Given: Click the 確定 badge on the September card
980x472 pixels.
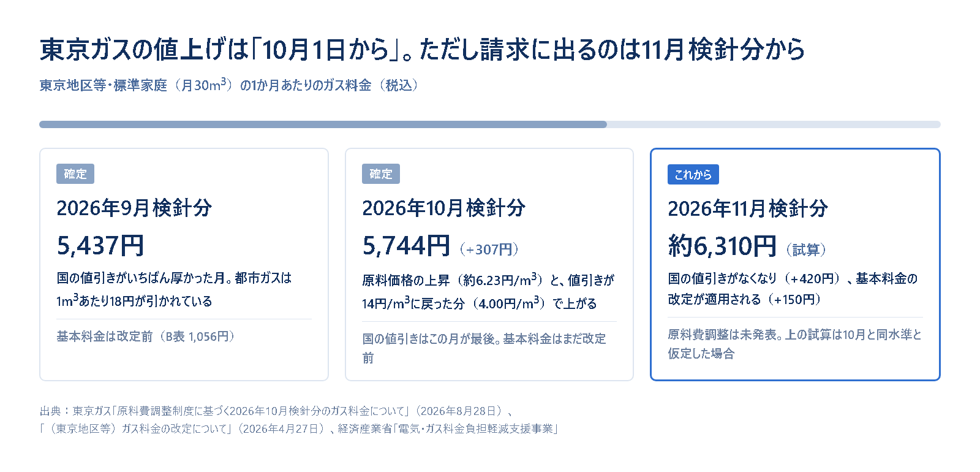Looking at the screenshot, I should (x=75, y=174).
